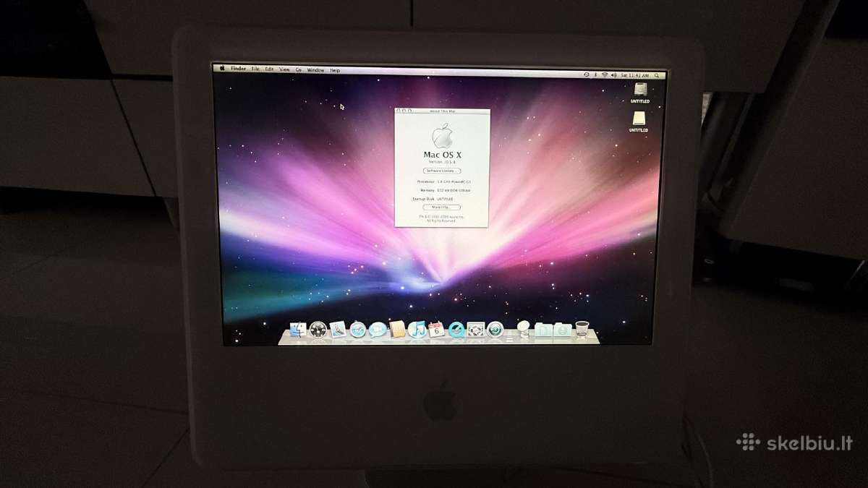Open Time Machine in the Dock
The width and height of the screenshot is (868, 488).
[495, 330]
